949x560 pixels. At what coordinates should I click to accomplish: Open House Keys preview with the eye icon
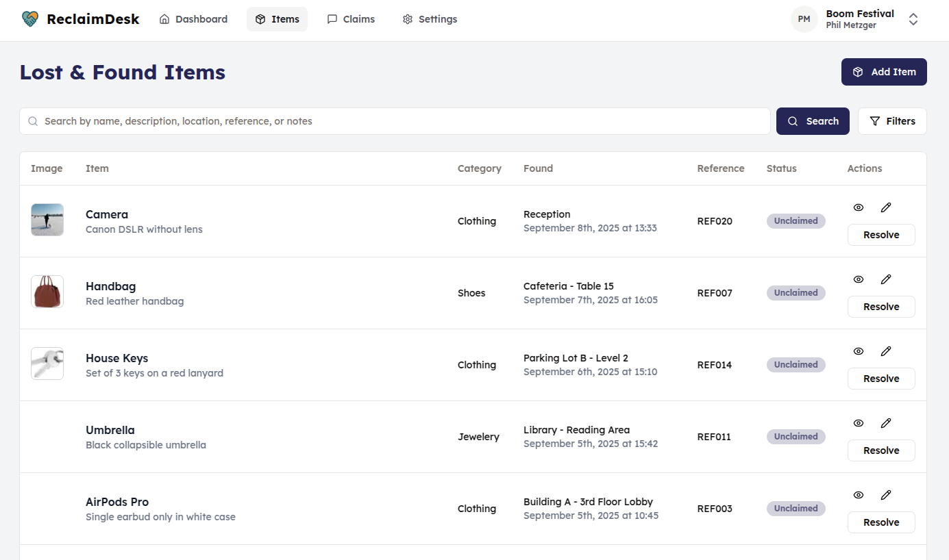858,351
